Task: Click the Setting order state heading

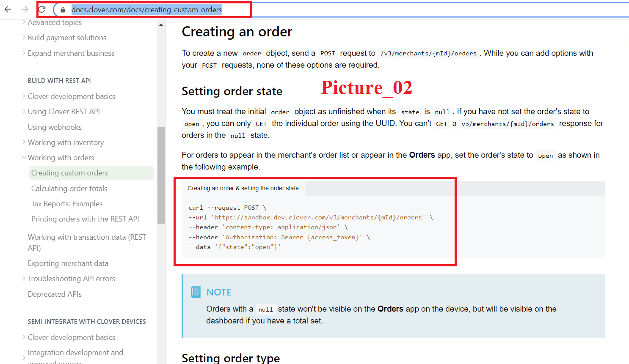Action: 232,91
